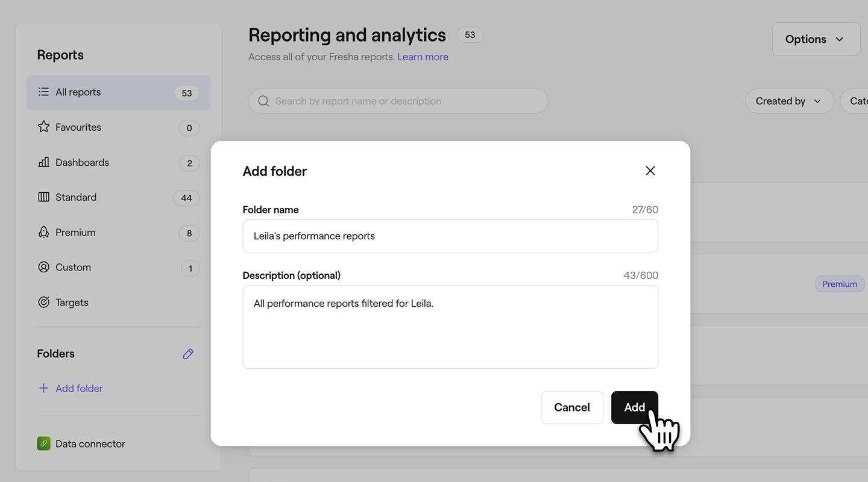Open the Learn more link
The image size is (868, 482).
(x=423, y=57)
